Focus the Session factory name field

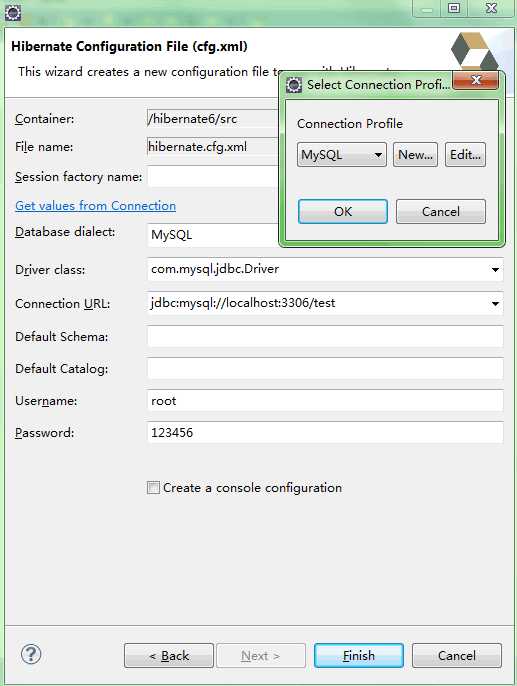[213, 177]
